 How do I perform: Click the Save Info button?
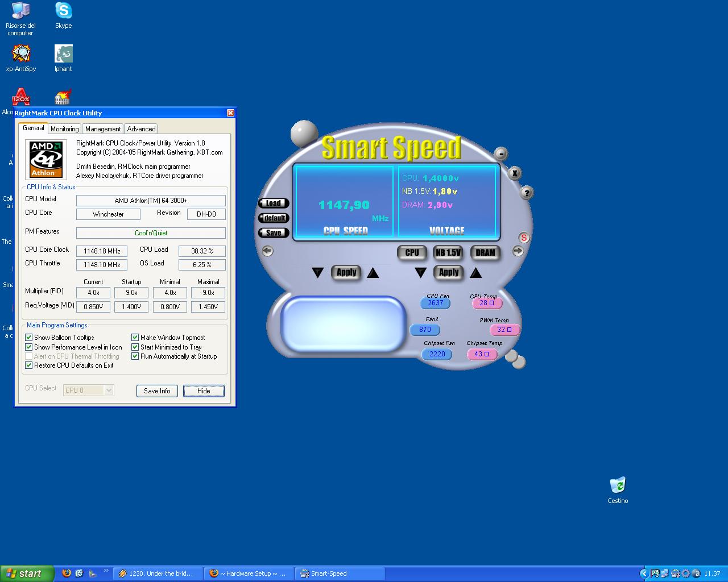(x=157, y=391)
